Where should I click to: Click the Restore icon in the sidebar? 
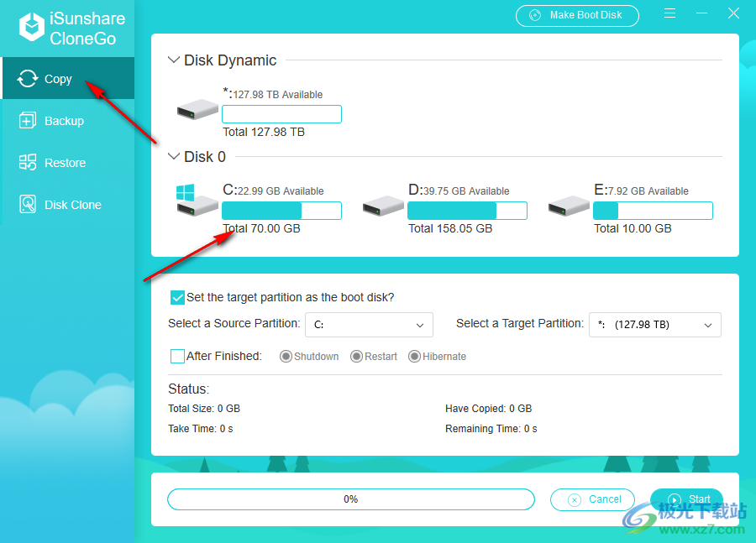[28, 162]
